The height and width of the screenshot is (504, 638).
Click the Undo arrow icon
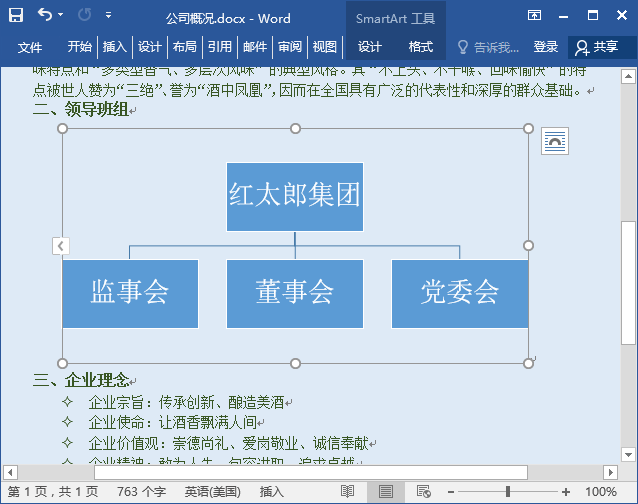pos(45,15)
